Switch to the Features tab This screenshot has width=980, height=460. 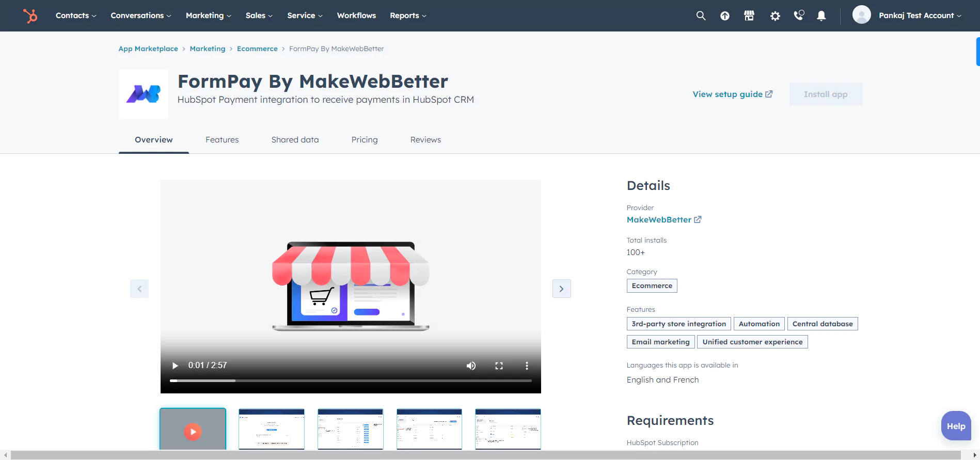click(x=222, y=140)
